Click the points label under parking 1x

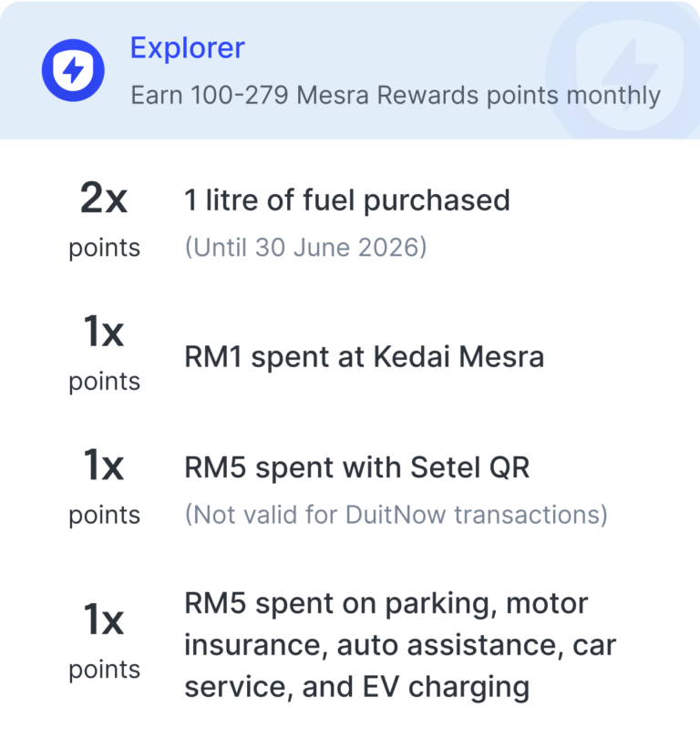105,671
